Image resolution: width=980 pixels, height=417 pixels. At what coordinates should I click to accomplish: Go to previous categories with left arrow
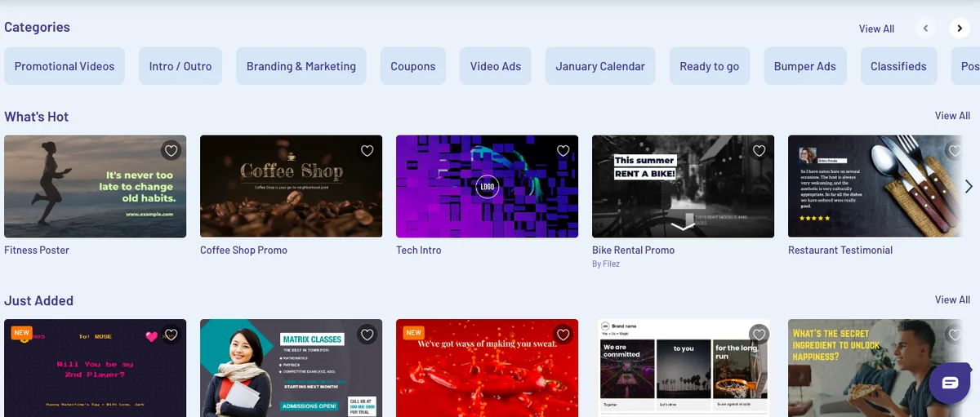[925, 29]
